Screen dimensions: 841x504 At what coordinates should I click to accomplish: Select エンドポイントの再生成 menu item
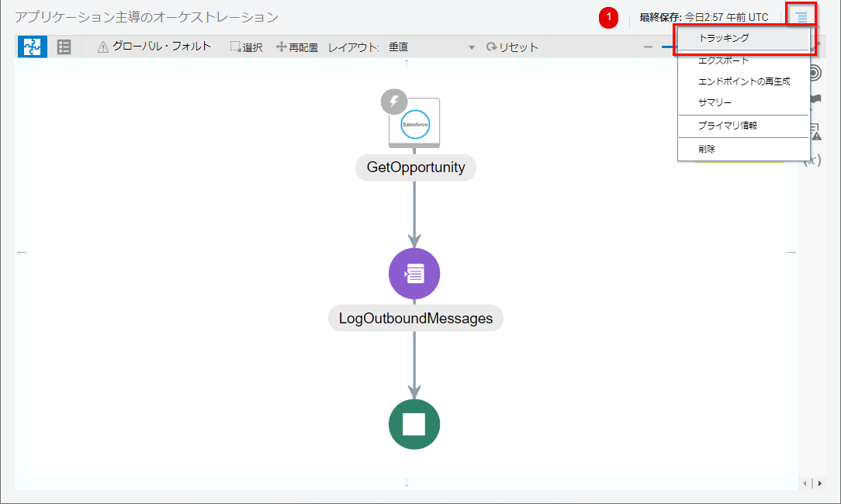click(743, 81)
